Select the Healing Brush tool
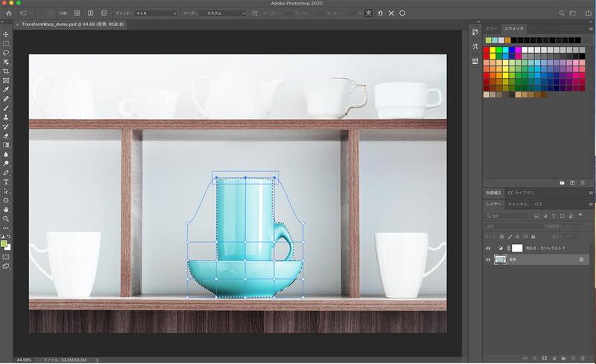The width and height of the screenshot is (596, 364). point(6,99)
